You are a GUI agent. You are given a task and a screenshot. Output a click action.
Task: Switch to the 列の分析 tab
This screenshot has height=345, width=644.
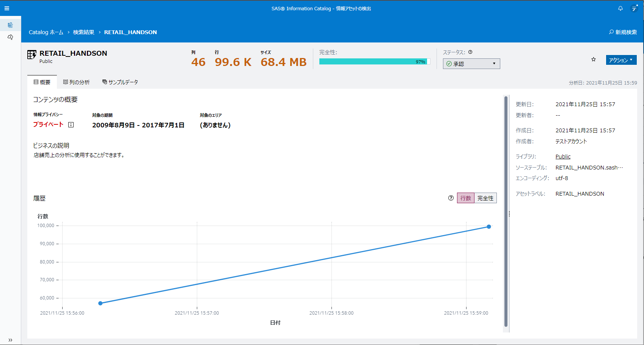click(76, 82)
